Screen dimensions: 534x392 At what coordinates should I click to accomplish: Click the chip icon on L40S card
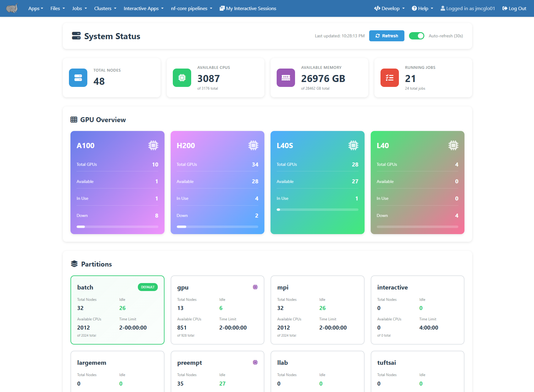point(353,145)
